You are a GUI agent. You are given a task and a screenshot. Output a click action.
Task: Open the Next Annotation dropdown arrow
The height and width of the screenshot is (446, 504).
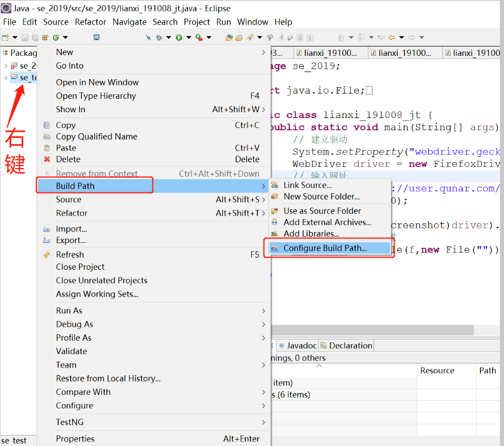click(351, 38)
